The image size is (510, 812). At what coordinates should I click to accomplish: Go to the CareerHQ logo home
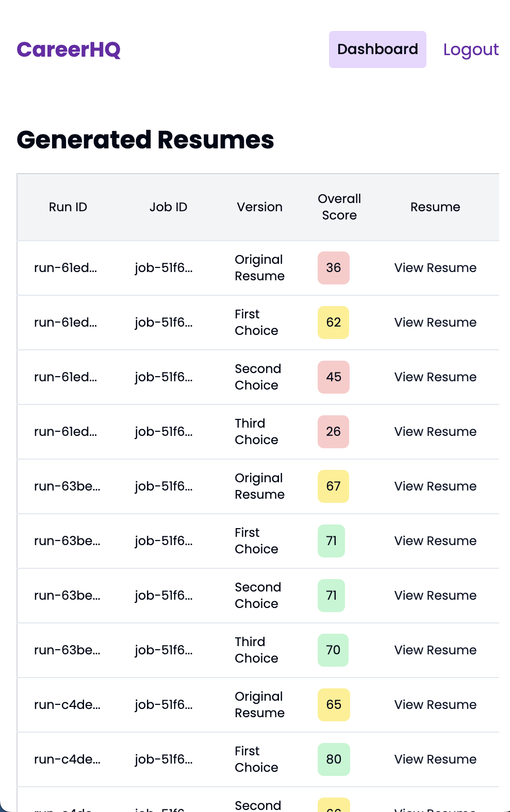coord(69,49)
